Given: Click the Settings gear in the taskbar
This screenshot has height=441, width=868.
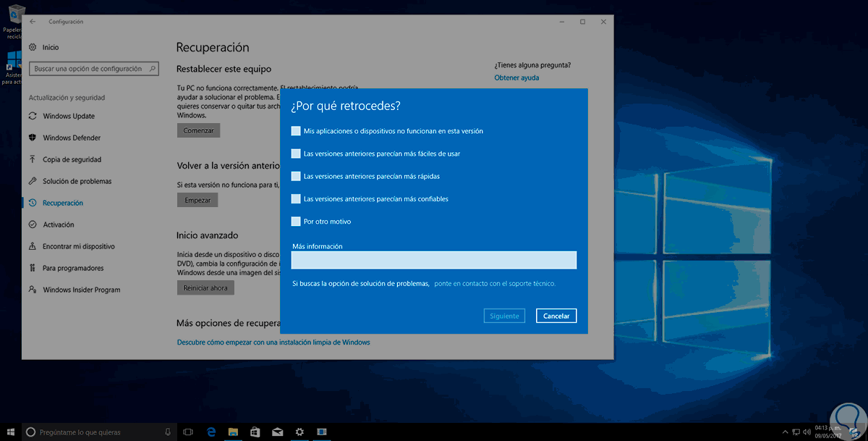Looking at the screenshot, I should (299, 432).
